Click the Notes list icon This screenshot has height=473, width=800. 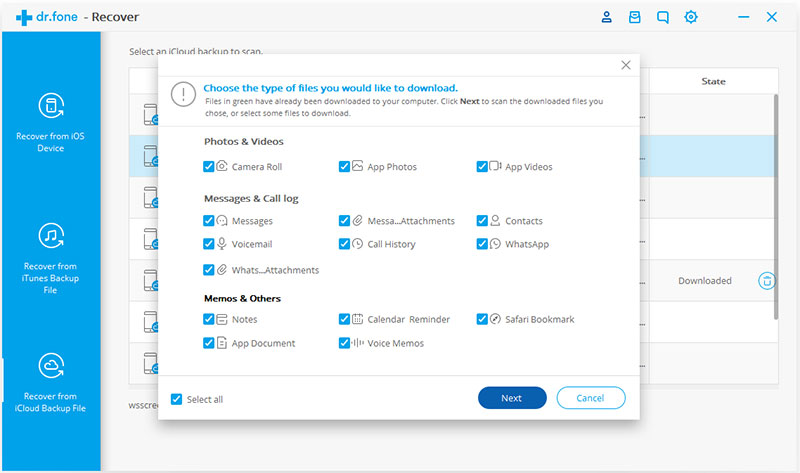pyautogui.click(x=221, y=319)
